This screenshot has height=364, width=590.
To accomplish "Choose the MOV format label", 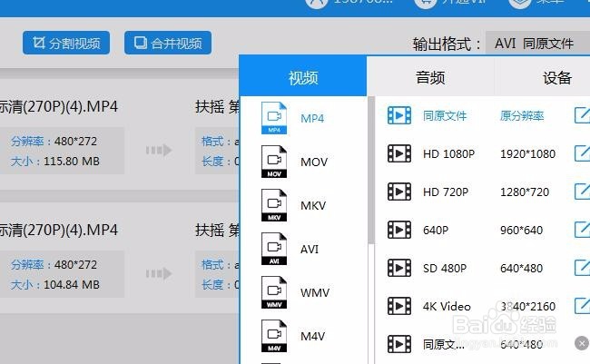I will [x=314, y=162].
